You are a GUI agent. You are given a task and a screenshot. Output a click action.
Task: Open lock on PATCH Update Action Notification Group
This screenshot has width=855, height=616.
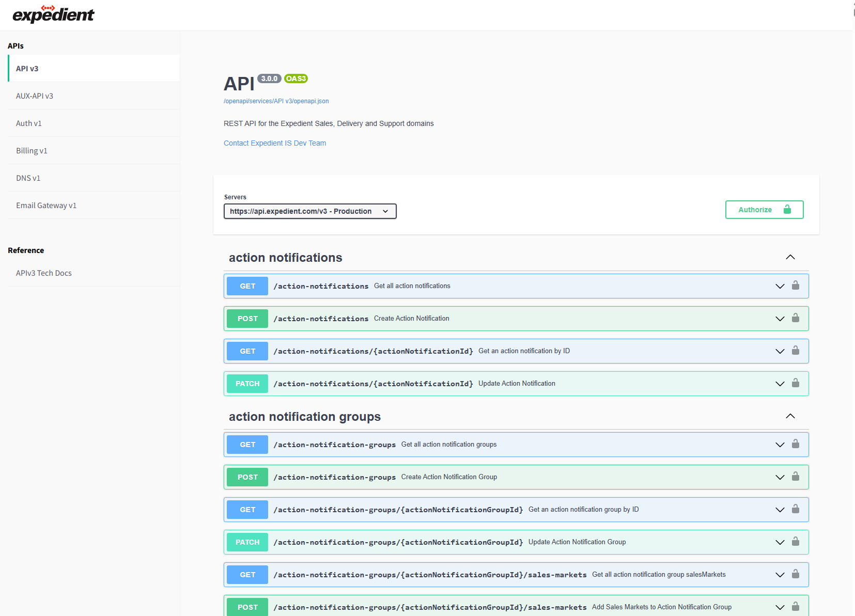pos(796,542)
